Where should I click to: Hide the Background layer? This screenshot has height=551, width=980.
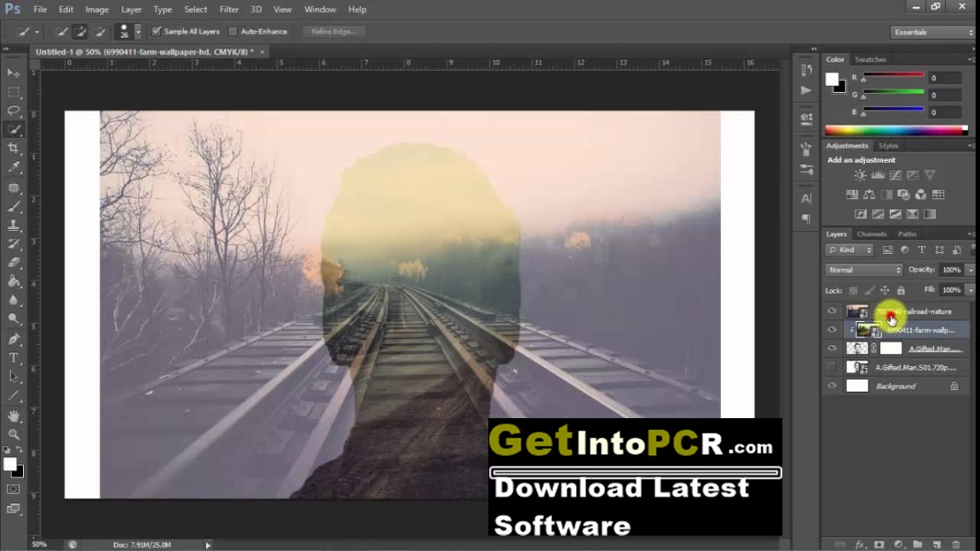(x=832, y=386)
